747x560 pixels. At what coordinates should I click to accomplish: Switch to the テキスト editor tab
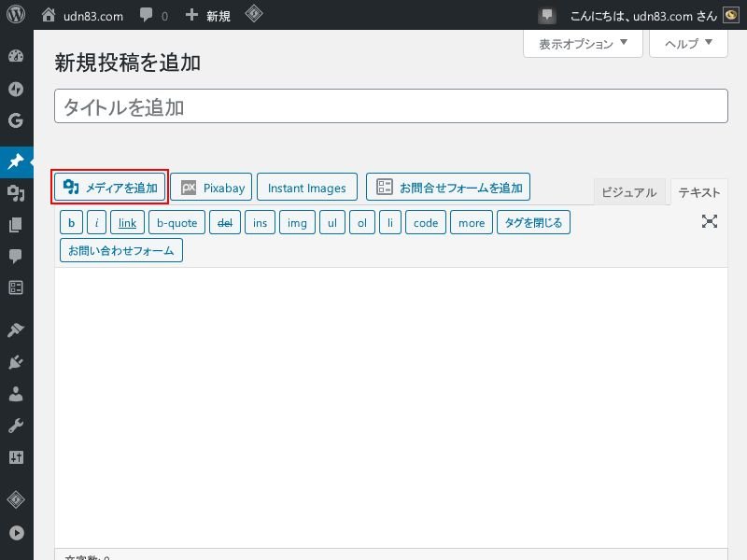click(x=698, y=192)
